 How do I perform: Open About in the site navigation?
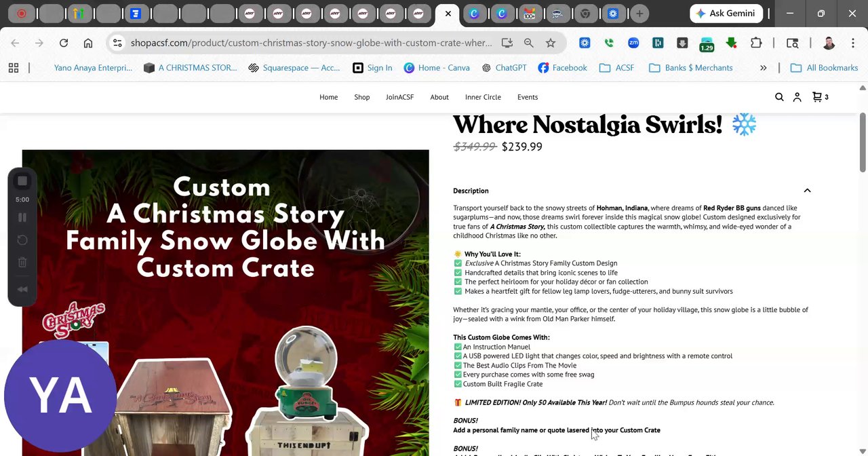pos(439,97)
